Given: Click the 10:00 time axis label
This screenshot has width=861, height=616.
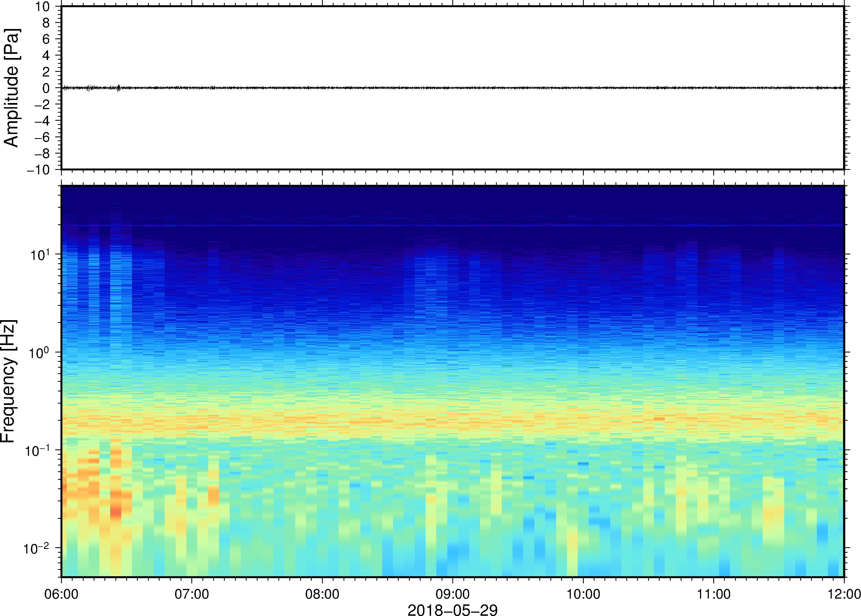Looking at the screenshot, I should tap(583, 594).
